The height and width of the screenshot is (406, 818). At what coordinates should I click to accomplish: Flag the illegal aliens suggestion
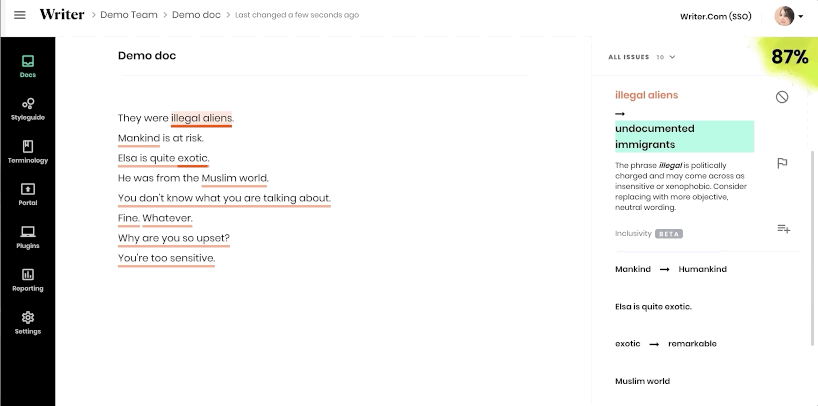point(782,163)
